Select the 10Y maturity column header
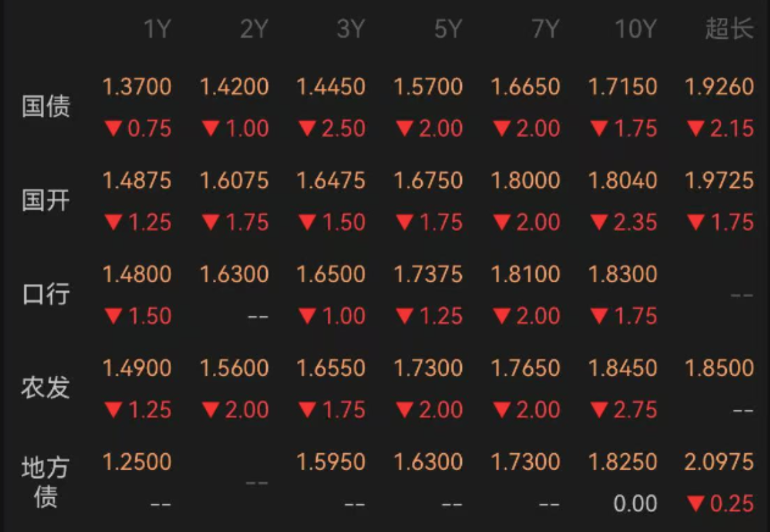Viewport: 770px width, 532px height. pos(636,29)
